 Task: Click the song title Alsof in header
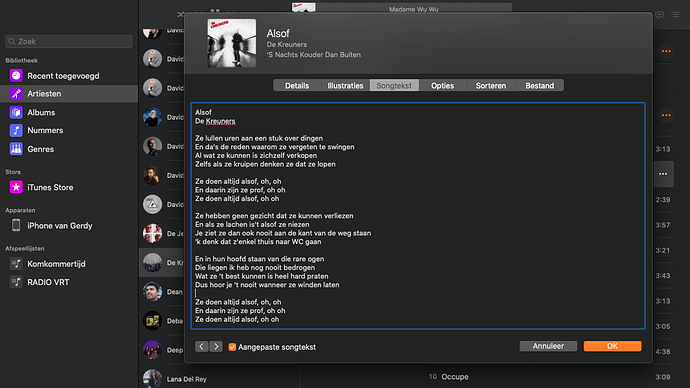coord(278,33)
